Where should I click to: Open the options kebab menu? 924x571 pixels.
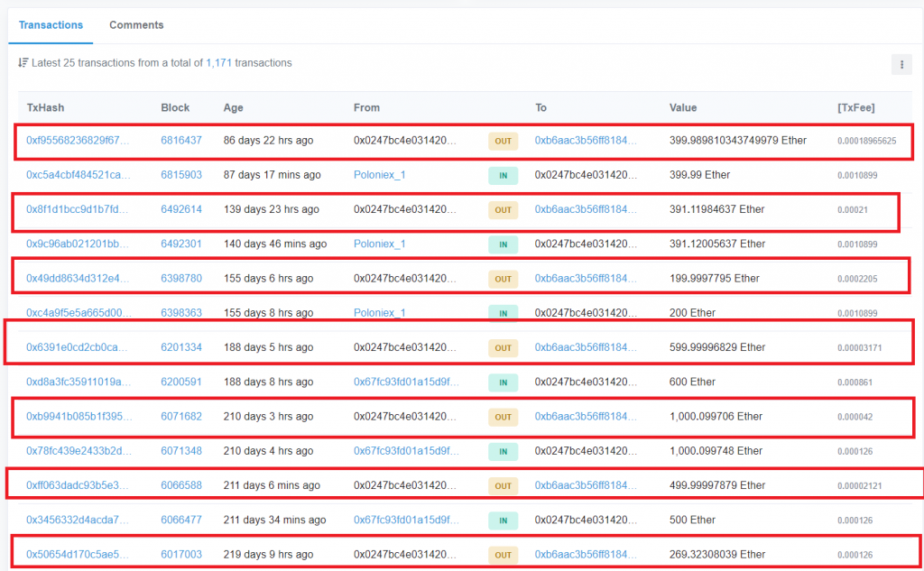point(901,64)
